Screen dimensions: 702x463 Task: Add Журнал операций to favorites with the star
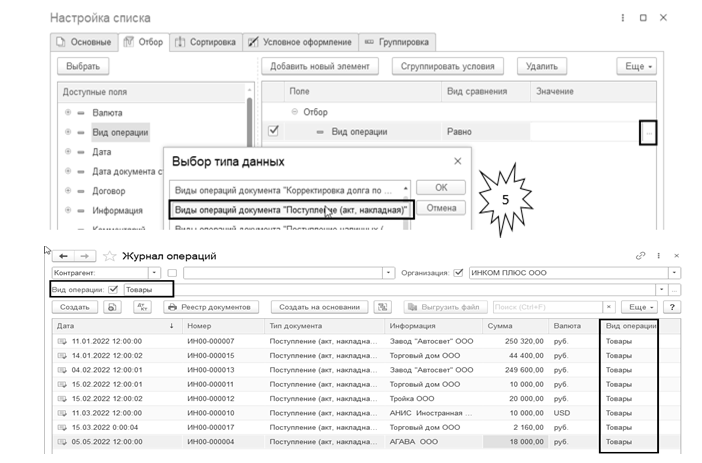click(109, 256)
